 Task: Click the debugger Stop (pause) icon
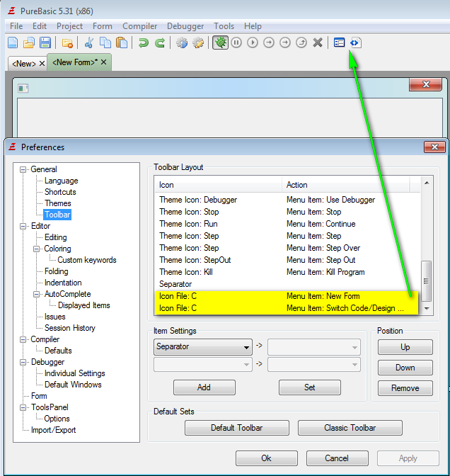click(236, 42)
